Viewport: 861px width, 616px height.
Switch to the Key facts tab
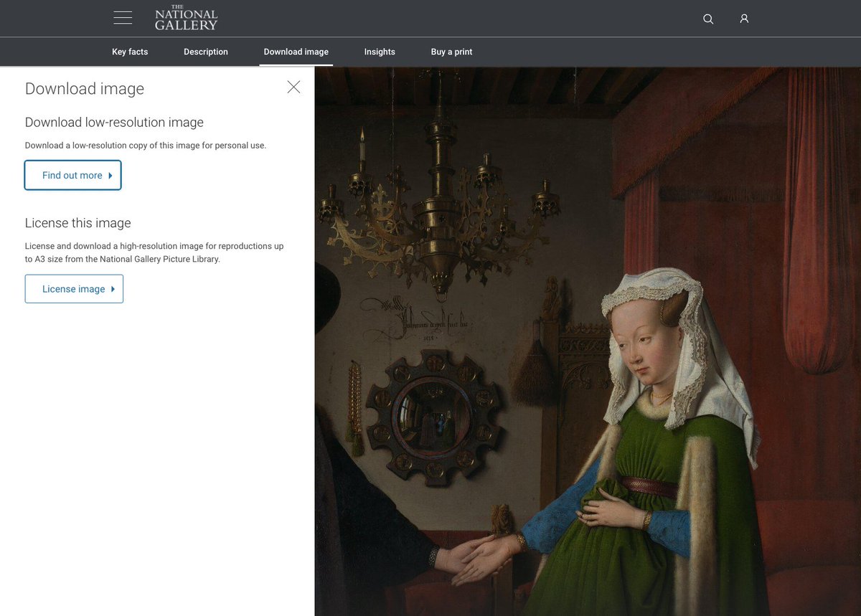tap(130, 52)
